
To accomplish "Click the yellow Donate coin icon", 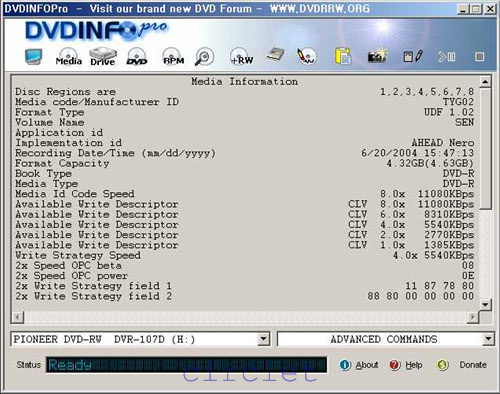I will (442, 365).
